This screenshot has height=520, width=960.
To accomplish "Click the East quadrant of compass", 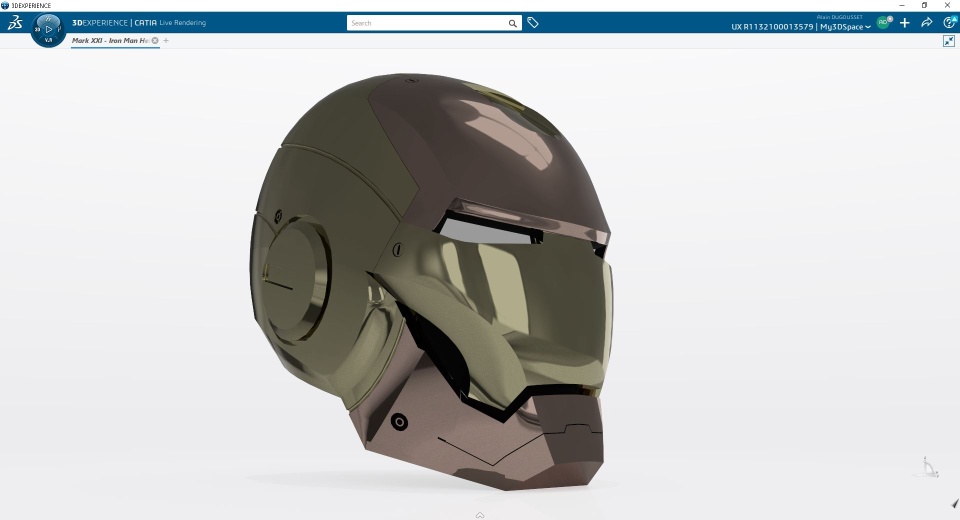I will (x=59, y=29).
